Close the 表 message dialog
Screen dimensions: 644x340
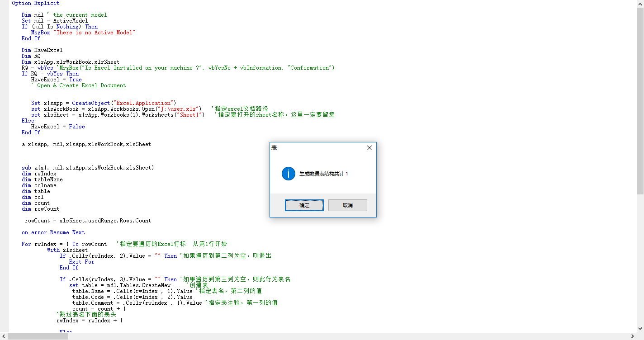pyautogui.click(x=369, y=148)
